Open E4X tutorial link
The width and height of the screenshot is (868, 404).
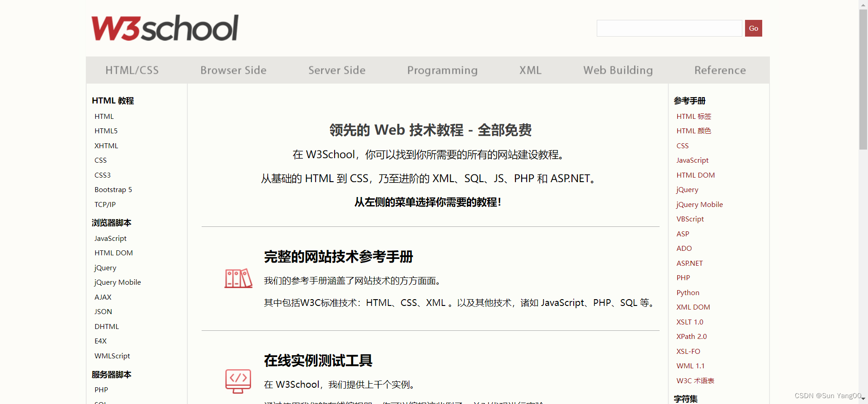(100, 341)
